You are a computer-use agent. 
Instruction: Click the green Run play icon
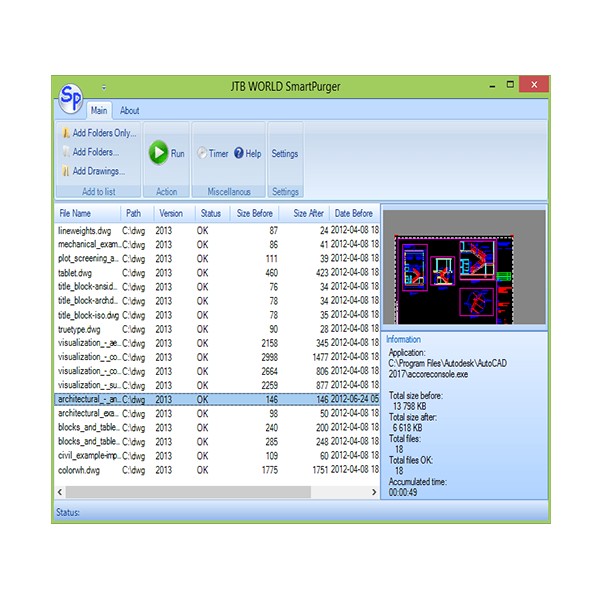[158, 153]
